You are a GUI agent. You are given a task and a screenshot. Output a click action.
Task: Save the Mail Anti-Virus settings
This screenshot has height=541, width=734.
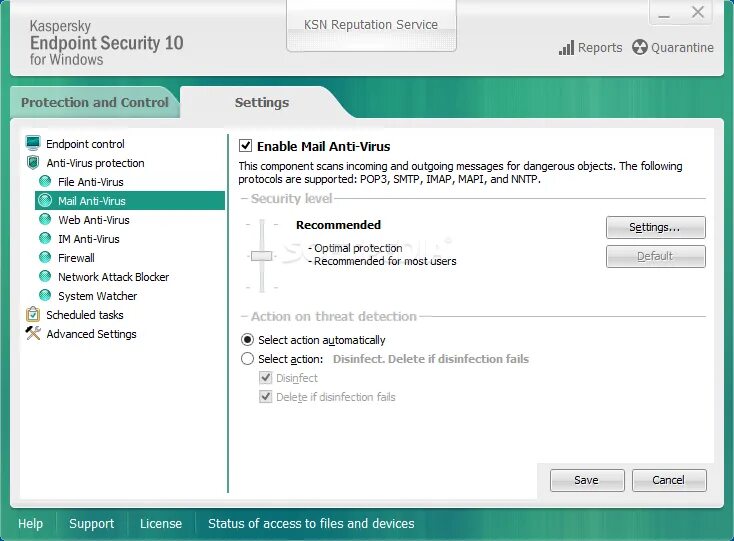(x=587, y=480)
